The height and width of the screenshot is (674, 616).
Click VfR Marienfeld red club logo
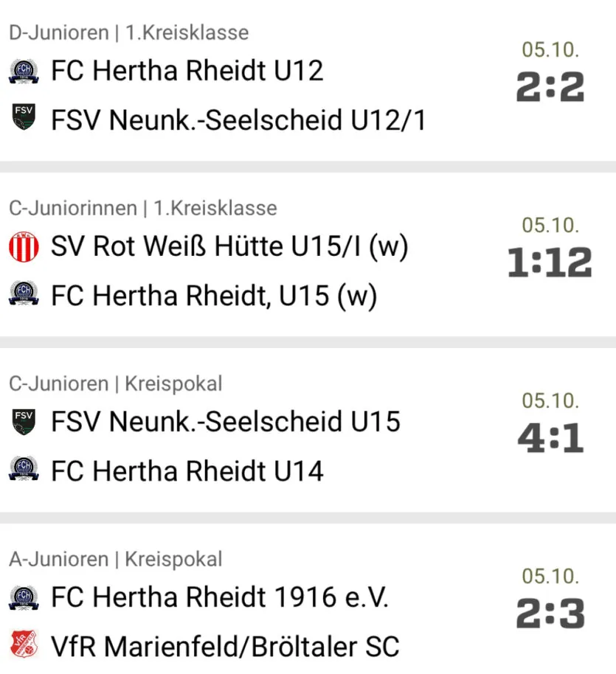[x=24, y=644]
